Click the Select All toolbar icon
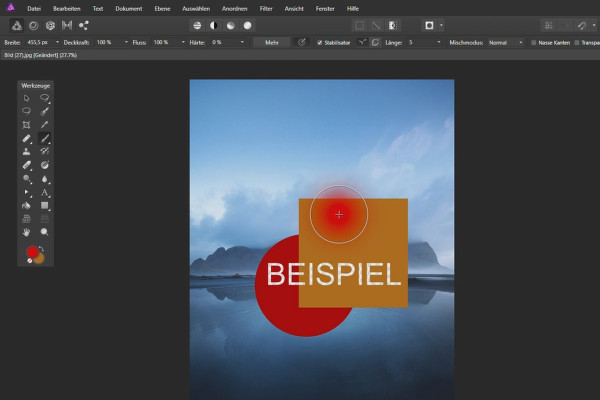Screen dimensions: 600x400 (359, 26)
